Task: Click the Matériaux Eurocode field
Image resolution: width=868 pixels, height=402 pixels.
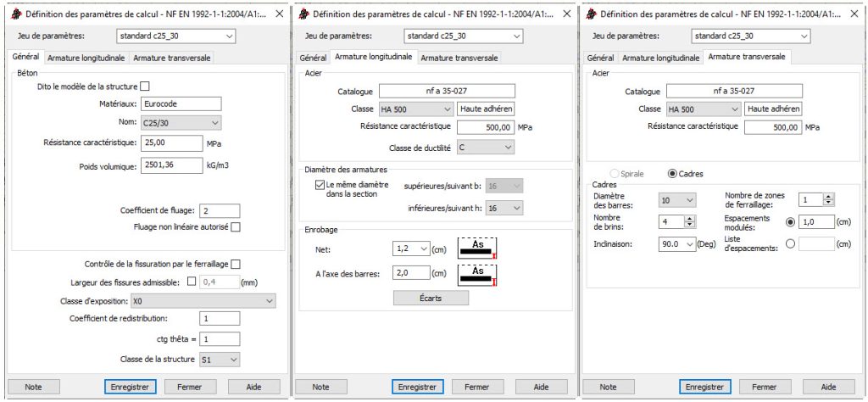Action: [x=181, y=103]
